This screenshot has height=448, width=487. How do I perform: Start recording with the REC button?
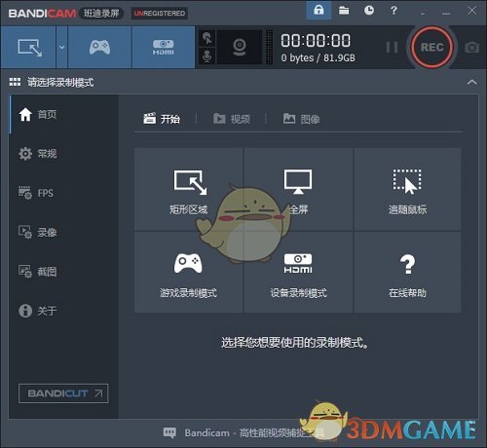pyautogui.click(x=431, y=48)
